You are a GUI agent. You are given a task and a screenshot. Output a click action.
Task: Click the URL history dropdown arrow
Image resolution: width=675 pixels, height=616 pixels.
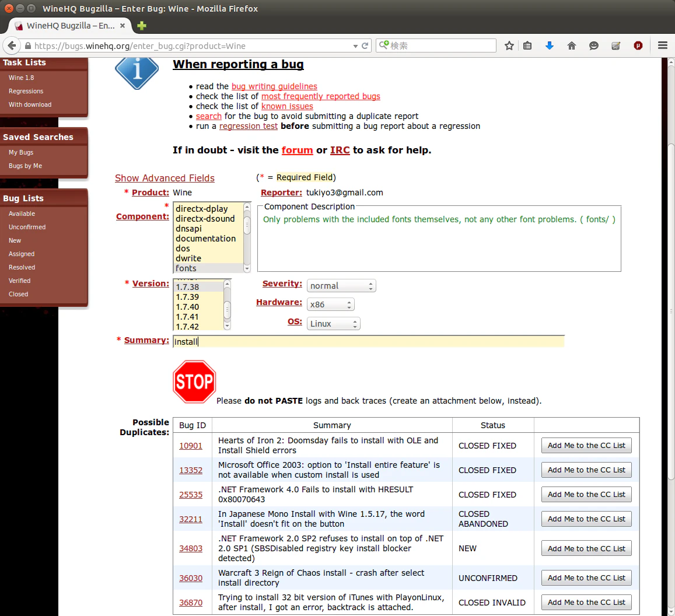[x=355, y=46]
